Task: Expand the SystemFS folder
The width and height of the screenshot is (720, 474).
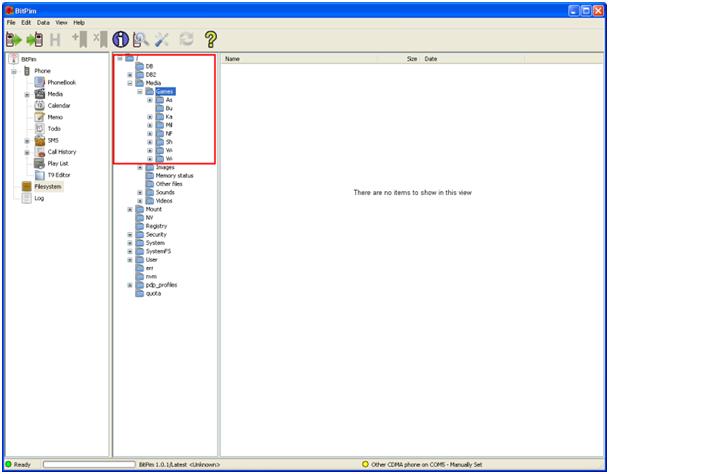Action: [x=130, y=251]
